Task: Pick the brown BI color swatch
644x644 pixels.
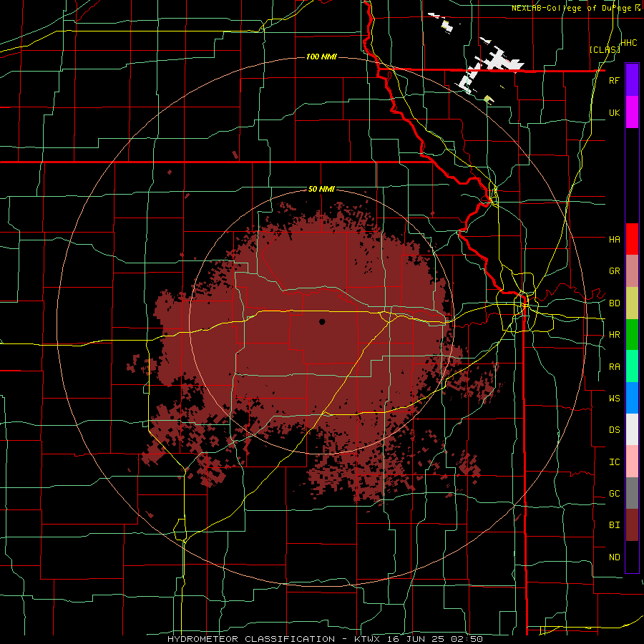Action: [x=632, y=525]
